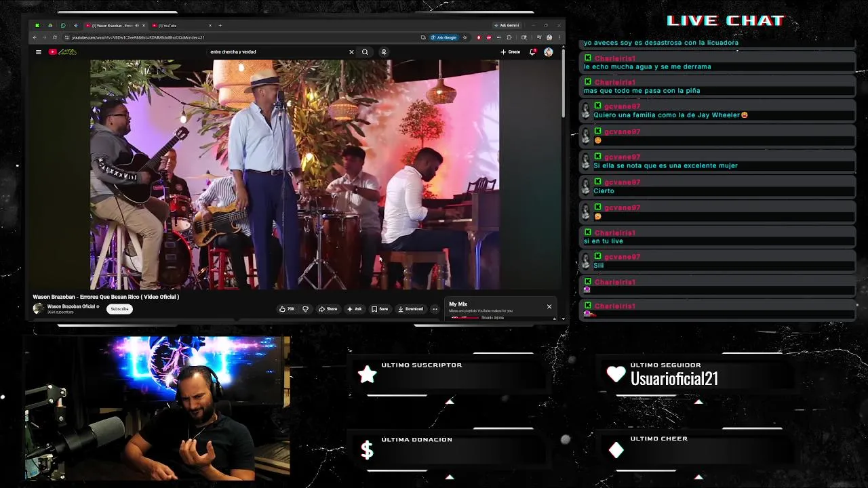This screenshot has height=488, width=868.
Task: Close the My Mix playlist panel
Action: 549,306
